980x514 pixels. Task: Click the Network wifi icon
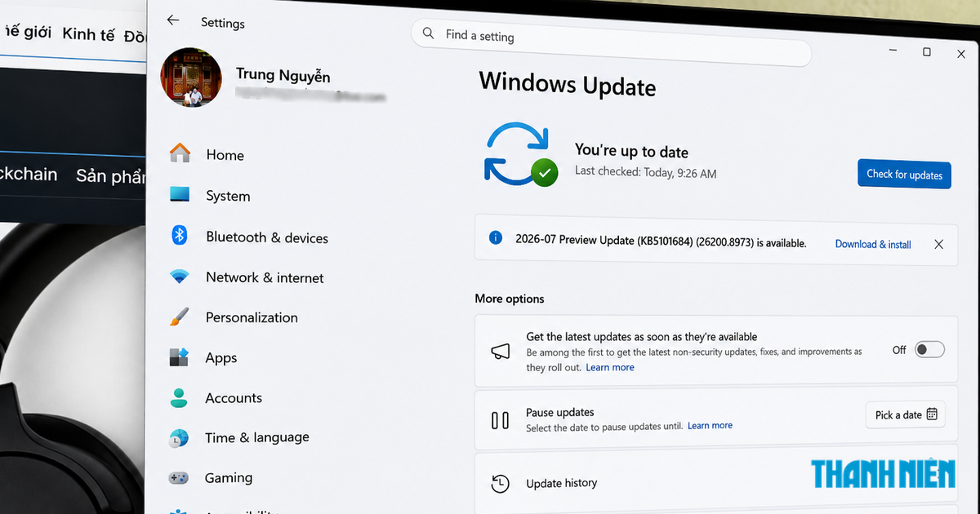point(180,277)
